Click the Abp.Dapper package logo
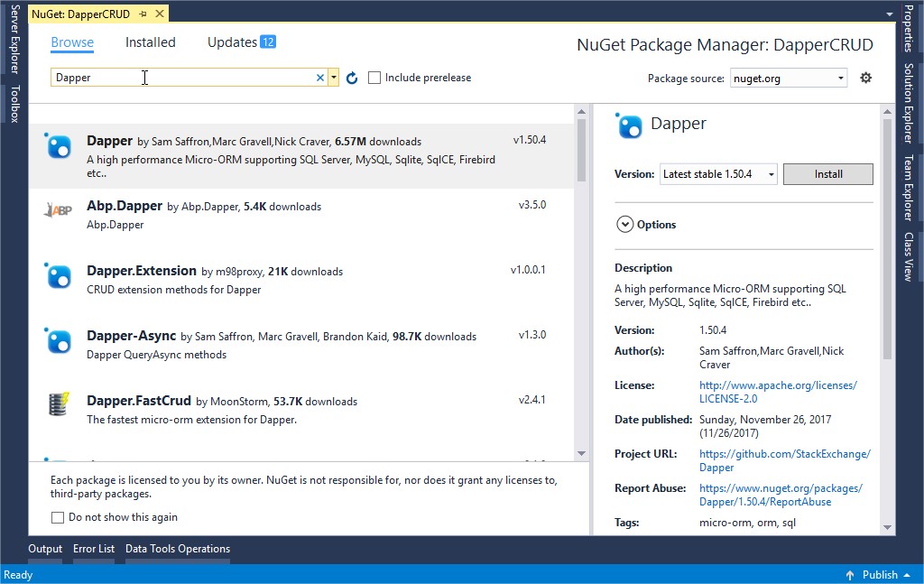Image resolution: width=924 pixels, height=584 pixels. (58, 210)
